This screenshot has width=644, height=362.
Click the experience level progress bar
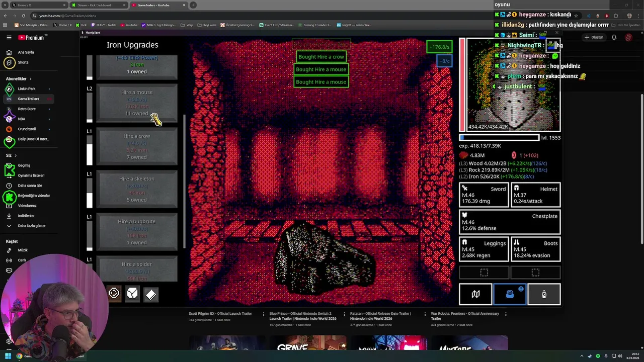(x=499, y=138)
